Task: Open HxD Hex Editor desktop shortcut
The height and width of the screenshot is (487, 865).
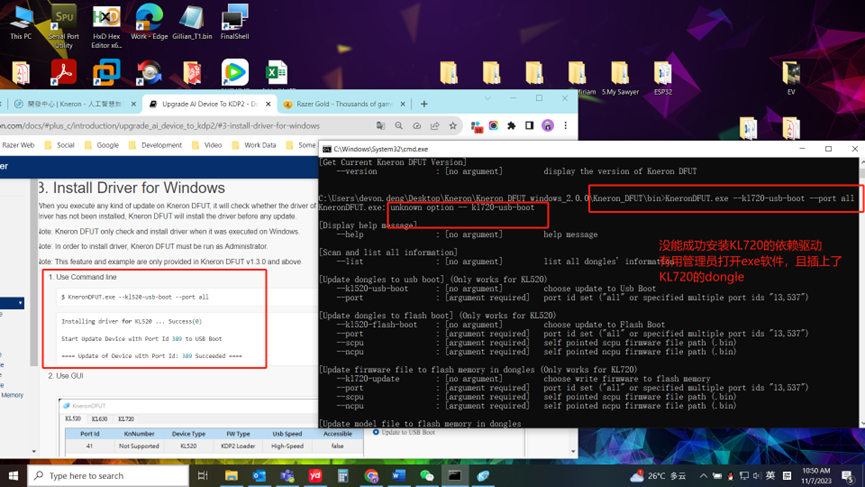Action: point(106,26)
